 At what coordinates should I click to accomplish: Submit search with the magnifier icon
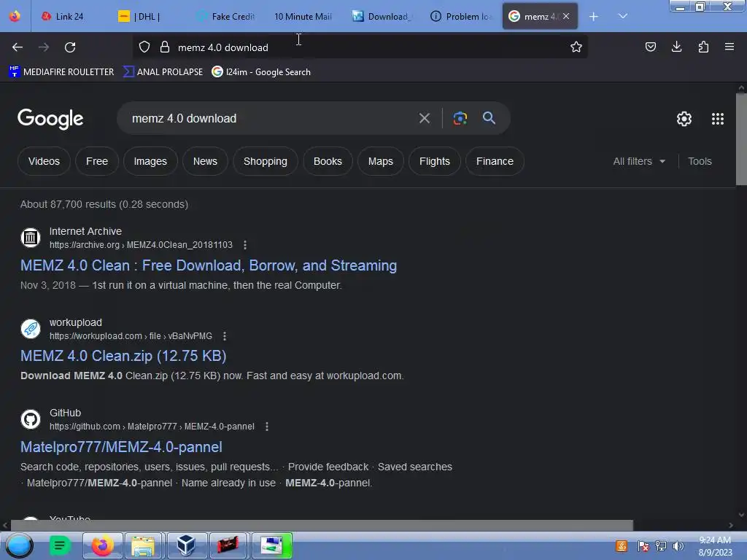tap(489, 117)
